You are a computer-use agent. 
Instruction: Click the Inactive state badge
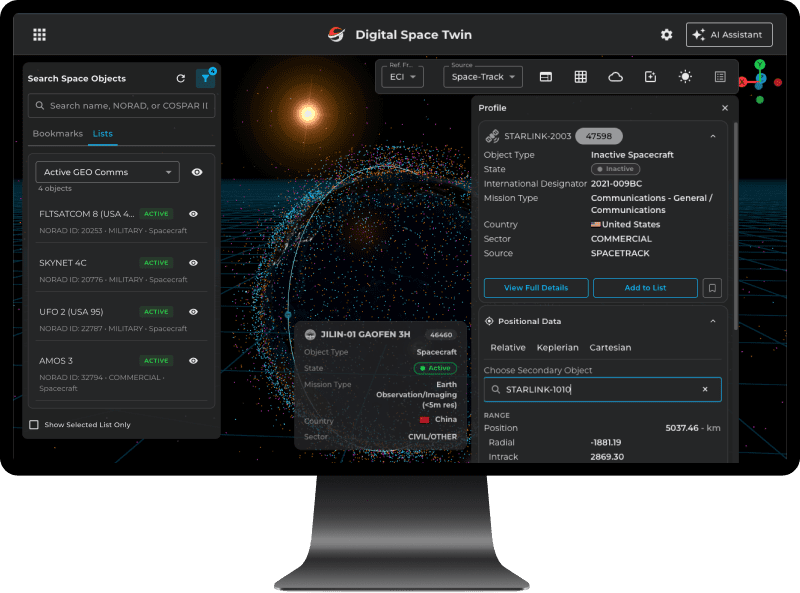click(615, 169)
